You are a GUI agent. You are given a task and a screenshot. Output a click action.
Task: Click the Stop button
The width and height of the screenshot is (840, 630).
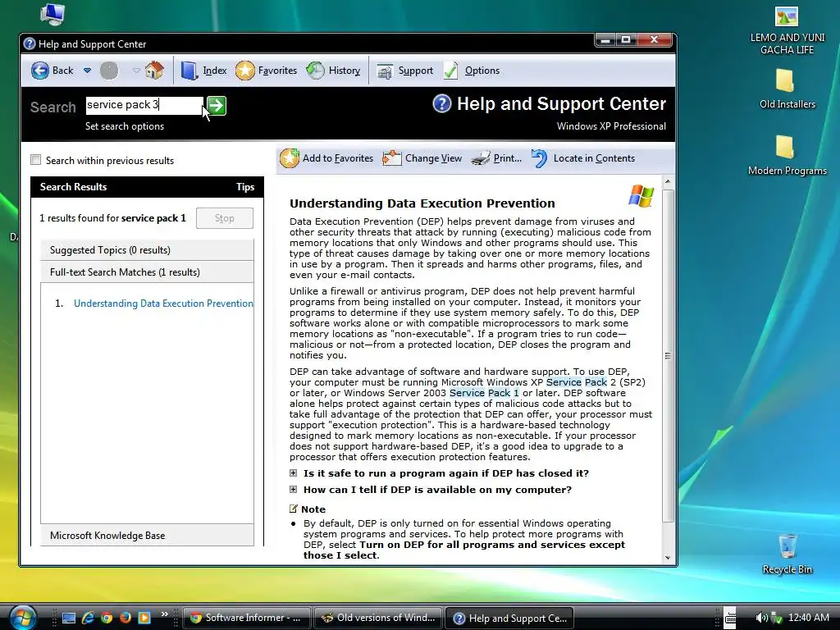(x=225, y=218)
